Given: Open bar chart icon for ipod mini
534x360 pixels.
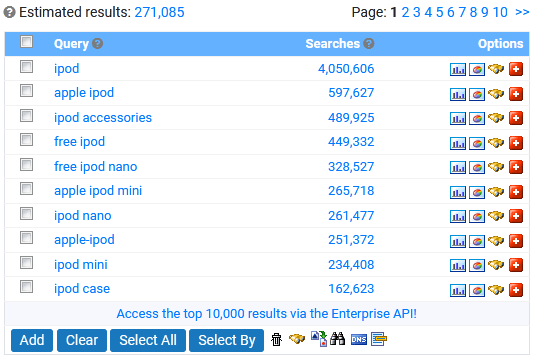Looking at the screenshot, I should tap(457, 265).
